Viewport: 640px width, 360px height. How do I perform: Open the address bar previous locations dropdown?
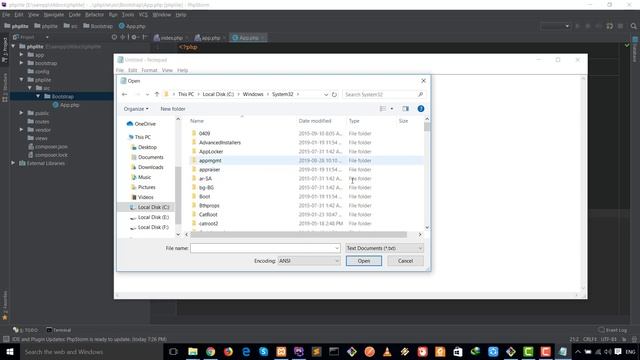[326, 94]
